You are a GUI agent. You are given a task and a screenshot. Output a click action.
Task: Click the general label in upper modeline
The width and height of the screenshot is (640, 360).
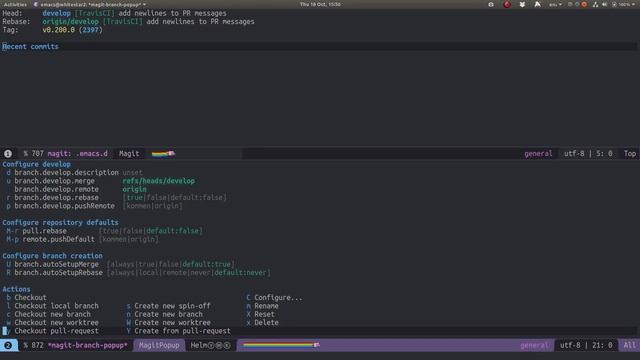point(538,153)
